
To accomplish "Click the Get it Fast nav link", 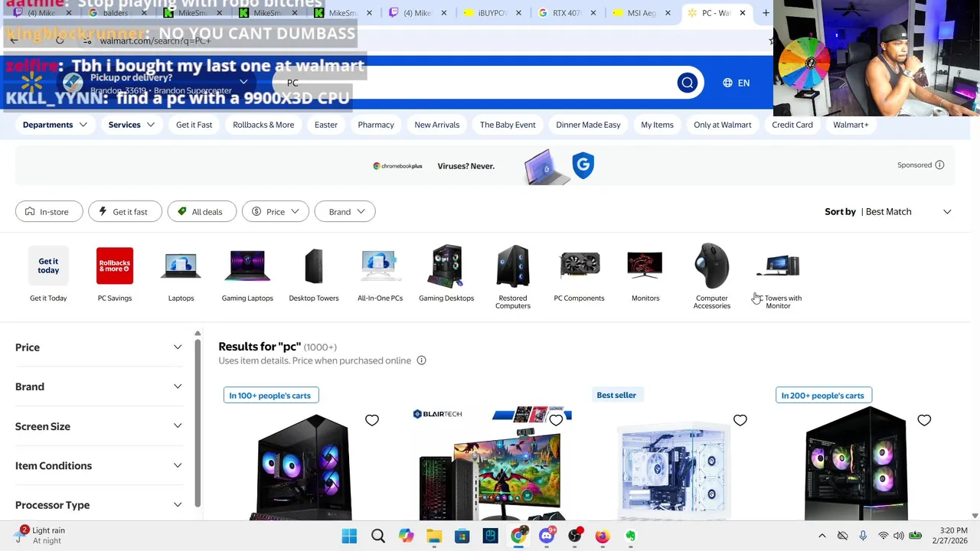I will click(194, 125).
